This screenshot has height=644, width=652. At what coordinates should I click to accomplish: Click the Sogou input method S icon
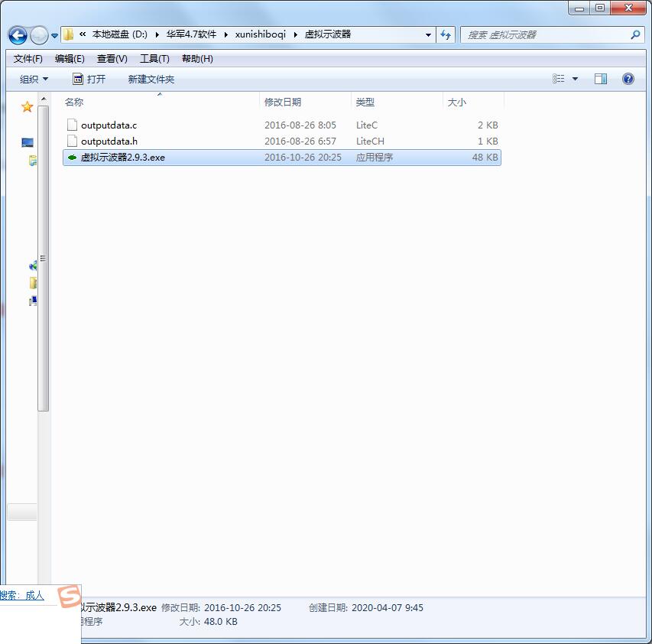tap(70, 595)
